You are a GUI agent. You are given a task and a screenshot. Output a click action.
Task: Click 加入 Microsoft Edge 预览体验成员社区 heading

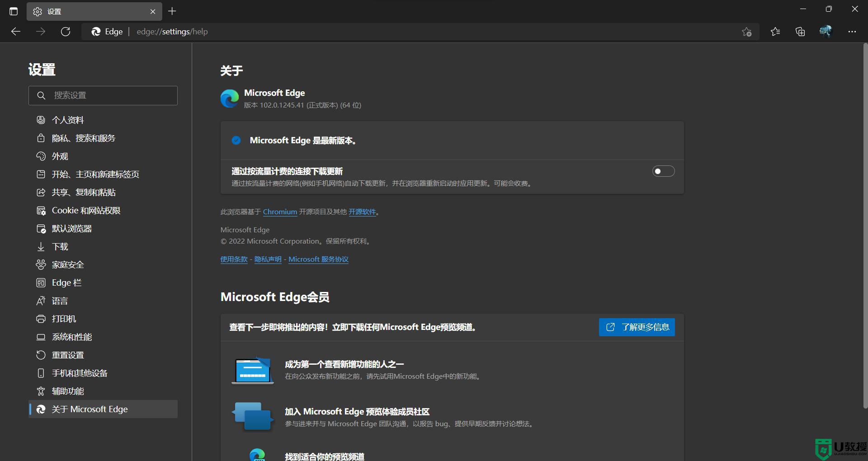pyautogui.click(x=357, y=412)
